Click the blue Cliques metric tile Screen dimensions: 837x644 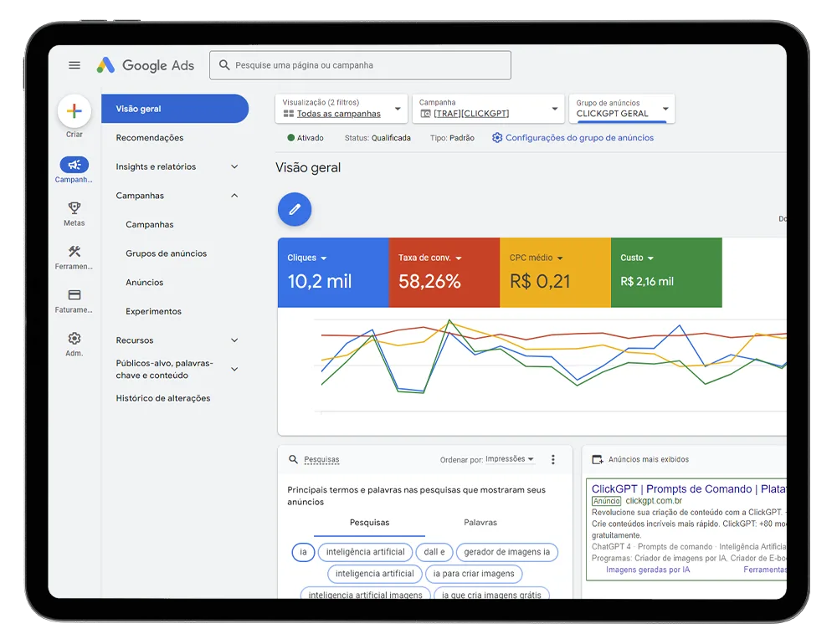click(333, 273)
